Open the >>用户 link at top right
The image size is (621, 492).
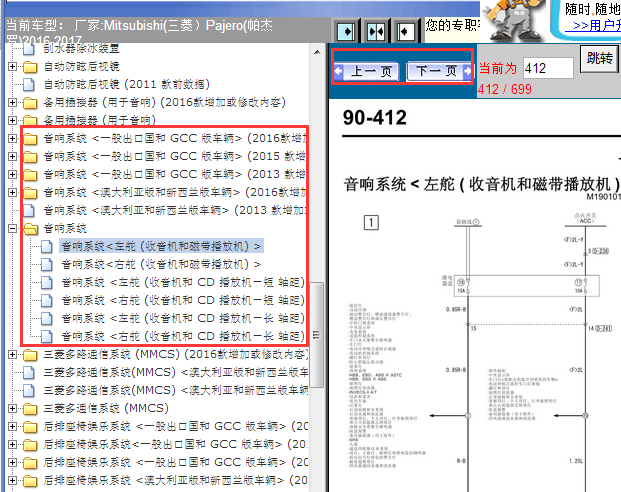(594, 26)
